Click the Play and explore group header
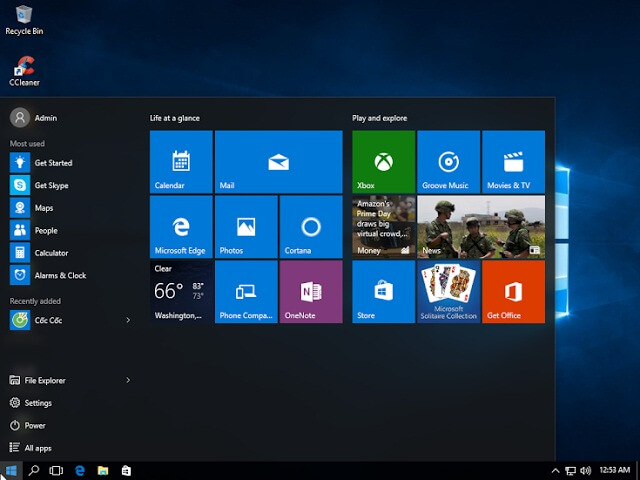This screenshot has width=640, height=480. coord(380,118)
